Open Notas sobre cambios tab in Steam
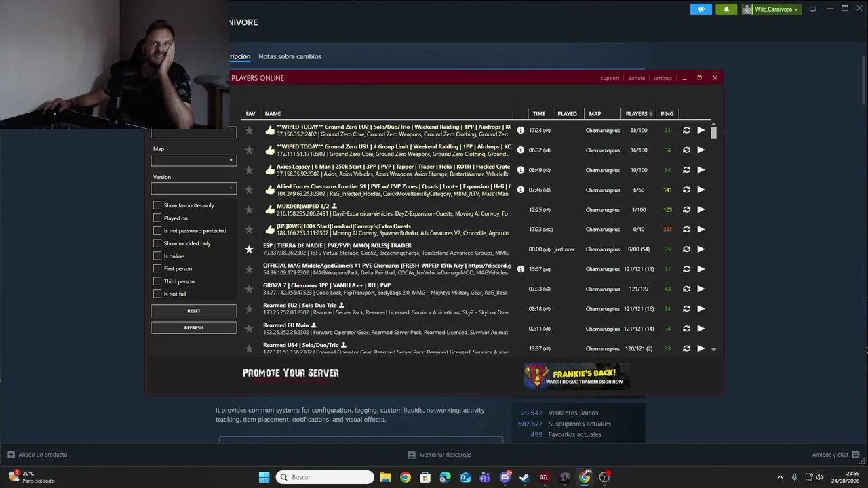Viewport: 868px width, 488px height. [290, 56]
